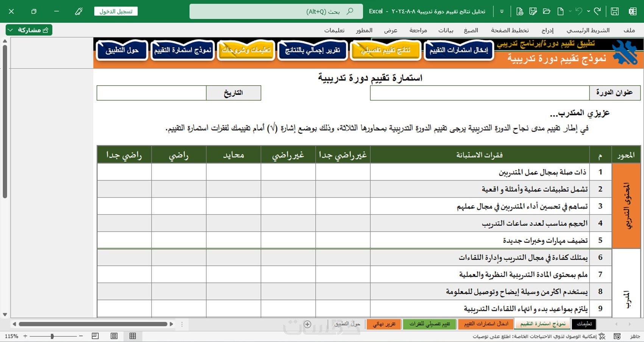Expand Customize Quick Access Toolbar dropdown
Screen dimensions: 644x342
tap(502, 11)
